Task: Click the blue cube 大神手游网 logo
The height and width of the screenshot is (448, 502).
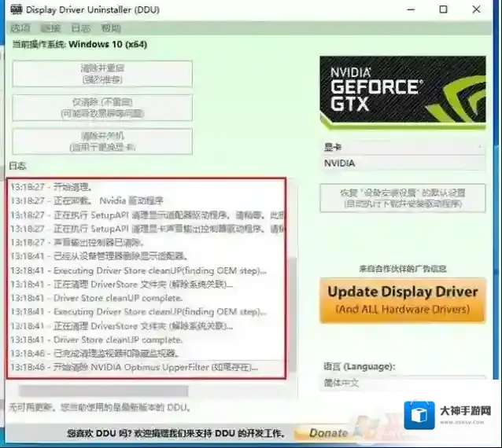Action: [x=419, y=417]
